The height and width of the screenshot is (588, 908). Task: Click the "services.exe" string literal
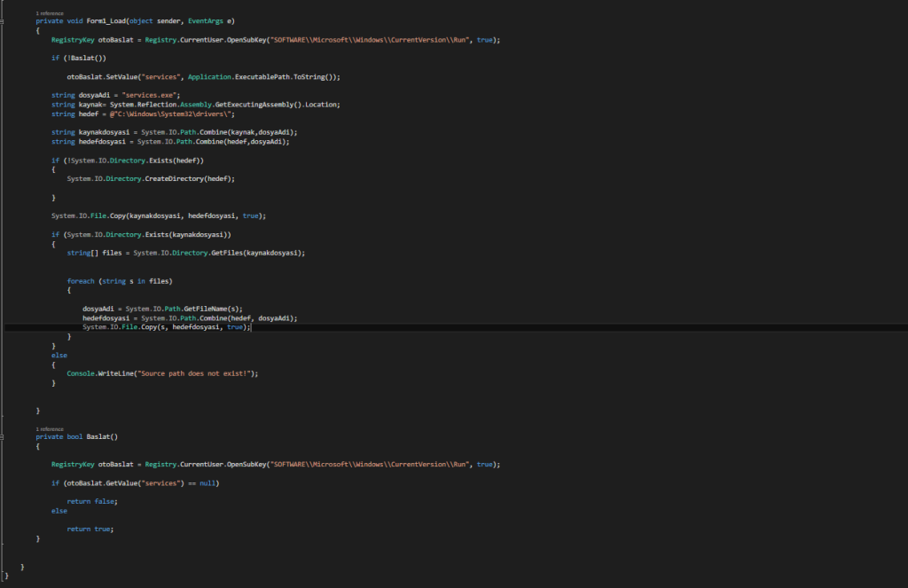tap(151, 96)
